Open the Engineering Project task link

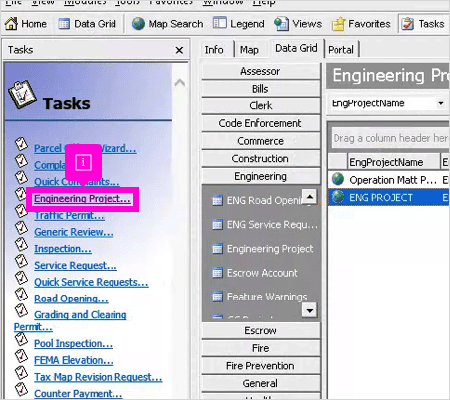(x=82, y=199)
